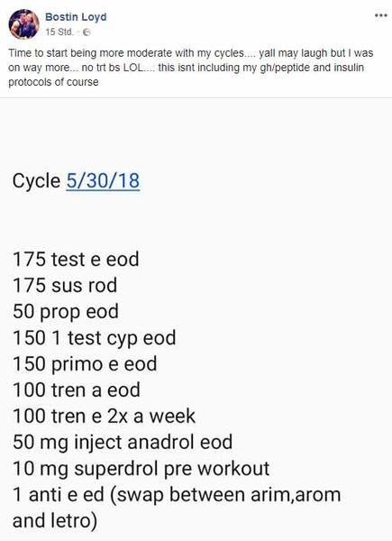Click the post caption text about moderate cycles
This screenshot has width=392, height=541.
pos(191,68)
